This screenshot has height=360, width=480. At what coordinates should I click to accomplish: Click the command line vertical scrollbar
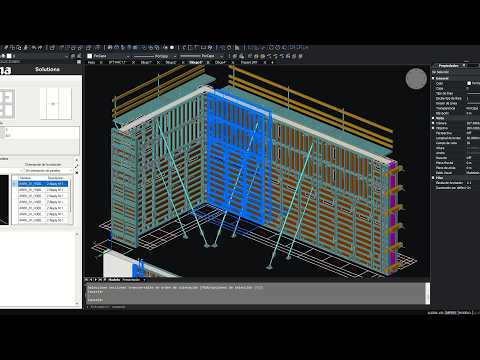point(428,293)
